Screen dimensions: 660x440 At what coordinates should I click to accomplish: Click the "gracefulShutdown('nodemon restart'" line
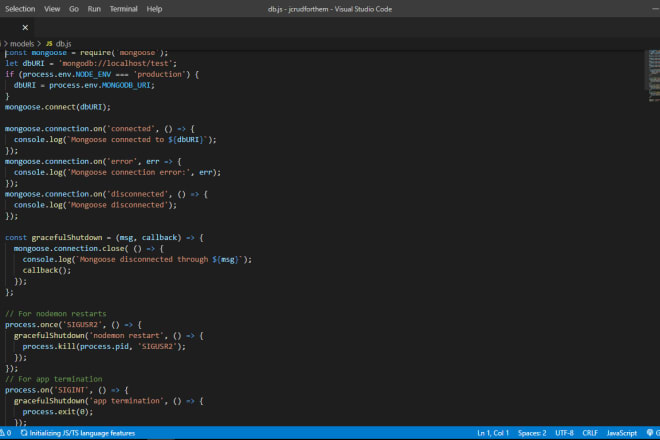[x=109, y=336]
